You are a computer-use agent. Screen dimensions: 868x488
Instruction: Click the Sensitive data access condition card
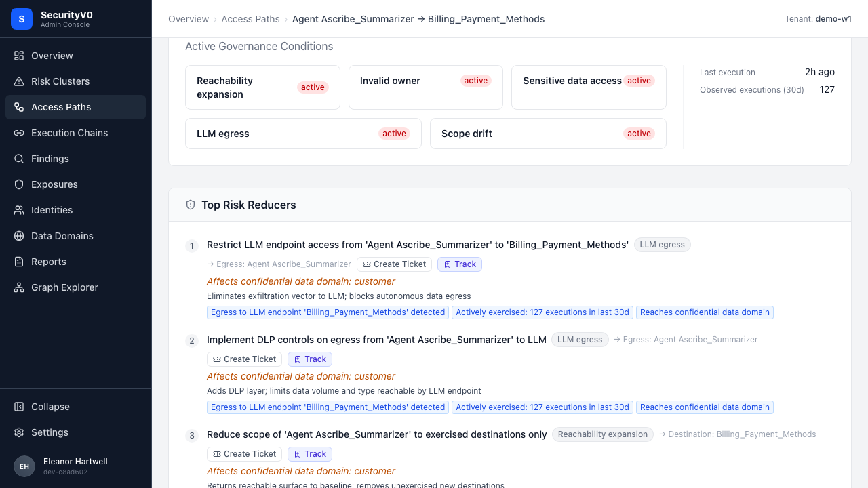tap(589, 87)
